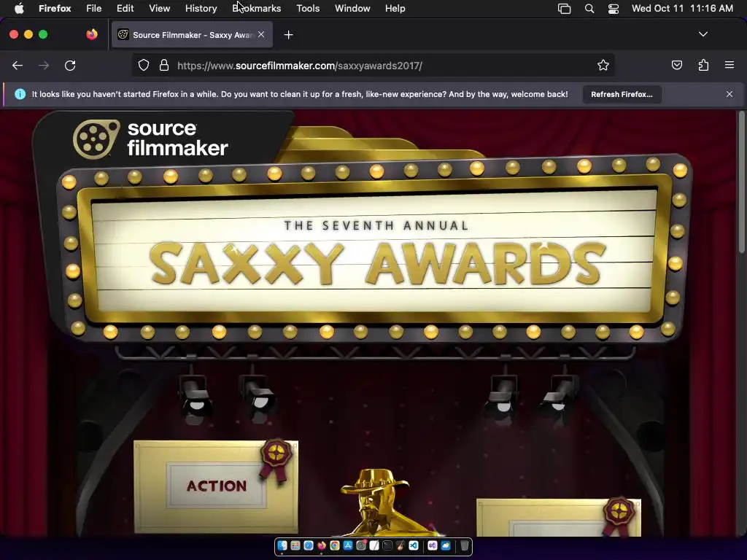The width and height of the screenshot is (747, 560).
Task: Show site security lock info
Action: (x=164, y=65)
